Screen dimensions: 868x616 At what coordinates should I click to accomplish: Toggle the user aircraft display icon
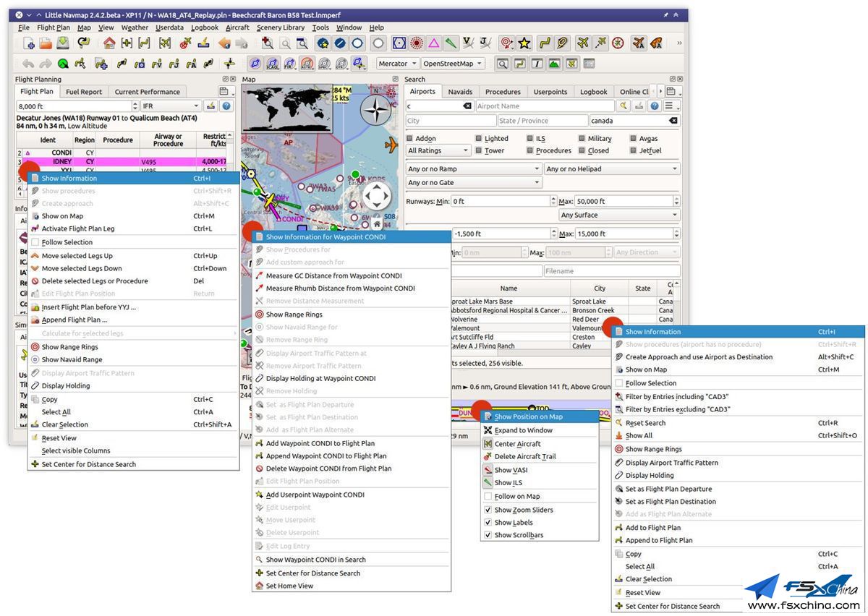pyautogui.click(x=584, y=43)
